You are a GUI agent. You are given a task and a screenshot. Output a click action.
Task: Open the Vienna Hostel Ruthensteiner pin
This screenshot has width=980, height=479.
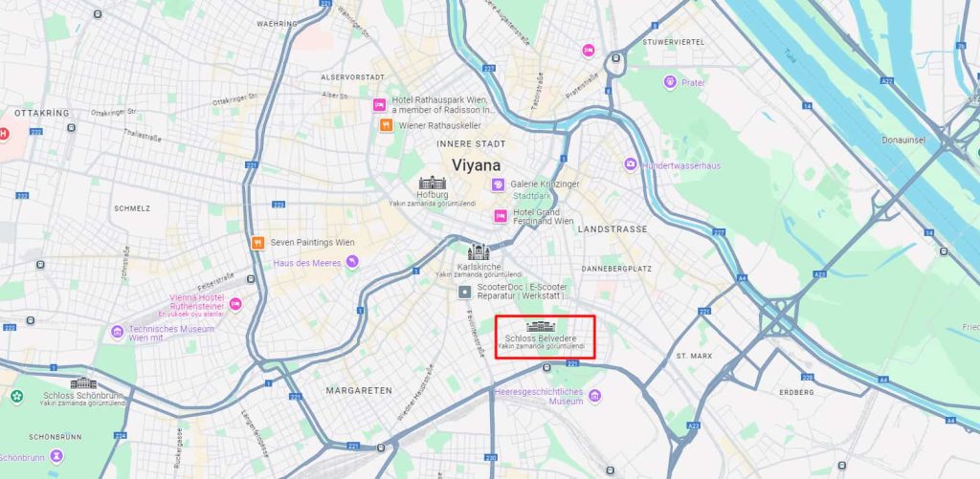(x=235, y=304)
